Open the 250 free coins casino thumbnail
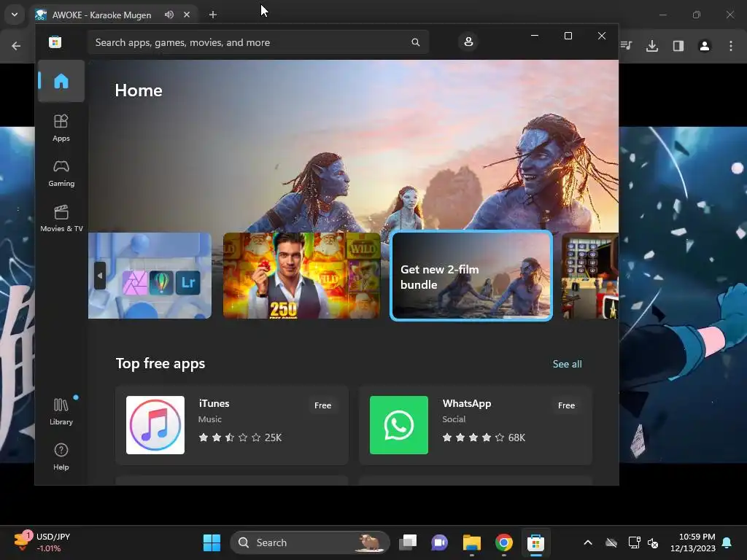This screenshot has height=560, width=747. [x=301, y=276]
